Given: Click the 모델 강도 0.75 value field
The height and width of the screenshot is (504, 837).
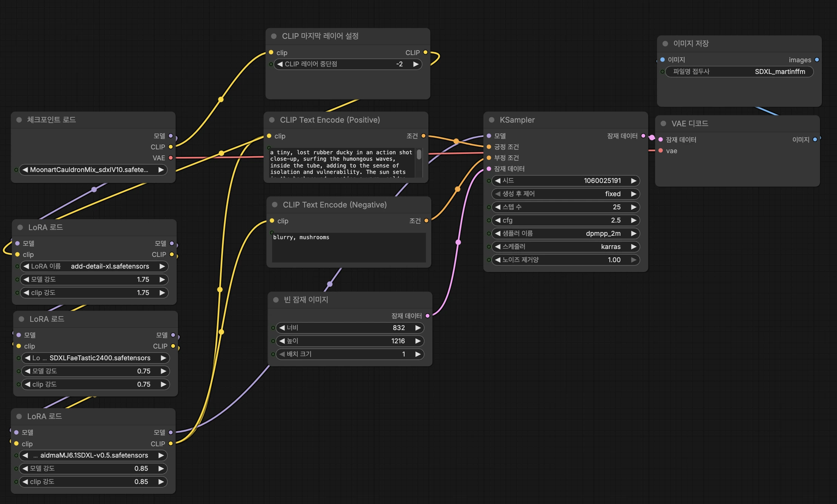Looking at the screenshot, I should point(95,371).
